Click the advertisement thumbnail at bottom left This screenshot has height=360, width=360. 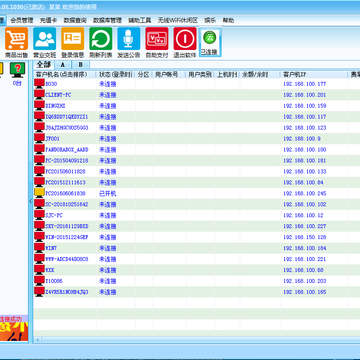click(14, 332)
